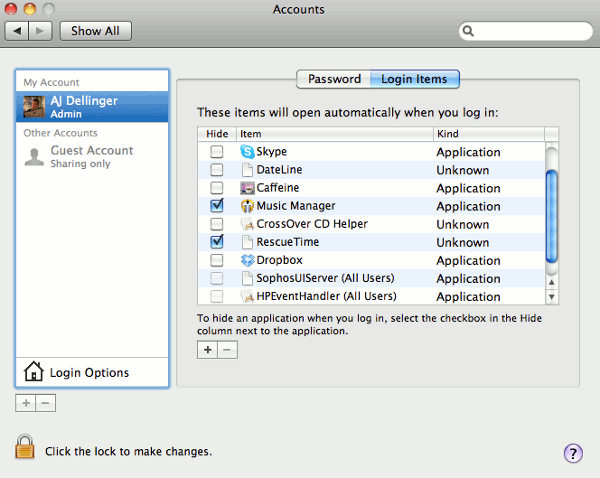Click the Music Manager app icon
This screenshot has height=478, width=600.
tap(248, 206)
